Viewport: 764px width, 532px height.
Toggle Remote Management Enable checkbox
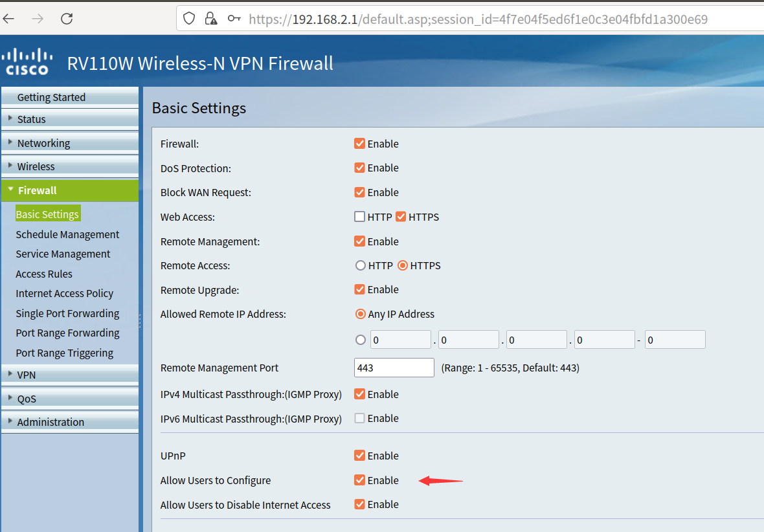coord(359,241)
